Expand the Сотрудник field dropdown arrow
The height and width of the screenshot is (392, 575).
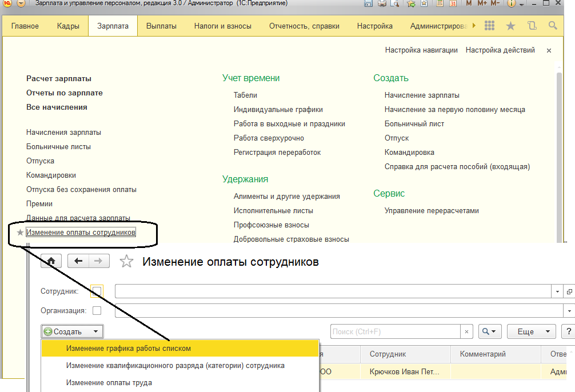[x=558, y=291]
